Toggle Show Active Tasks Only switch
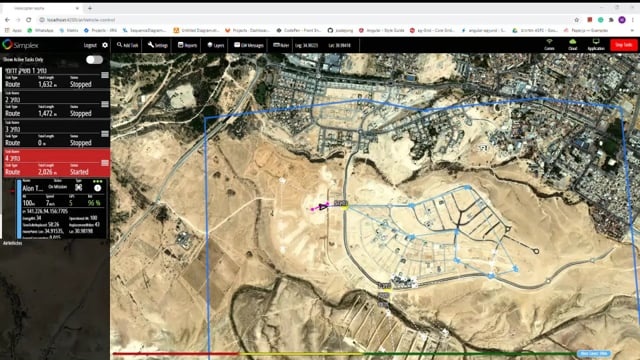 [94, 60]
